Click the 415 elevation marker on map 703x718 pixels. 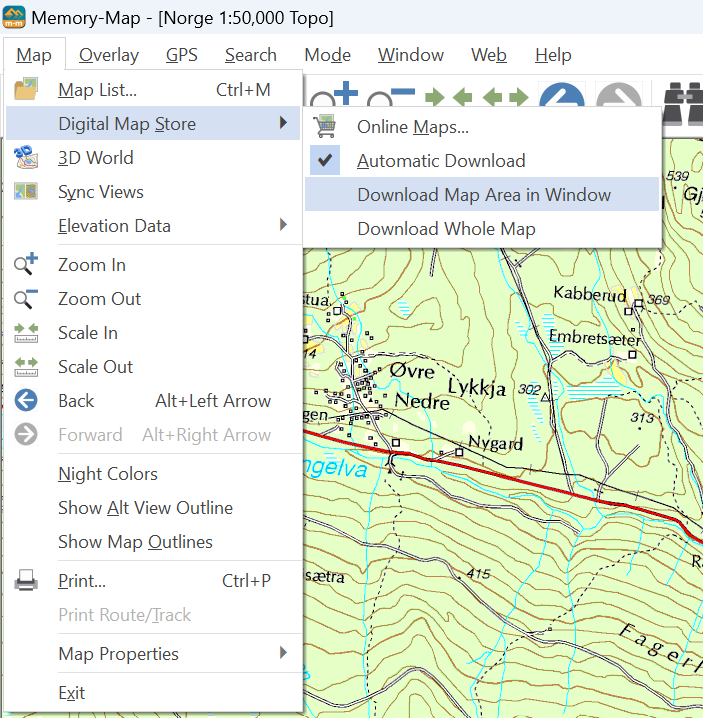pyautogui.click(x=479, y=573)
